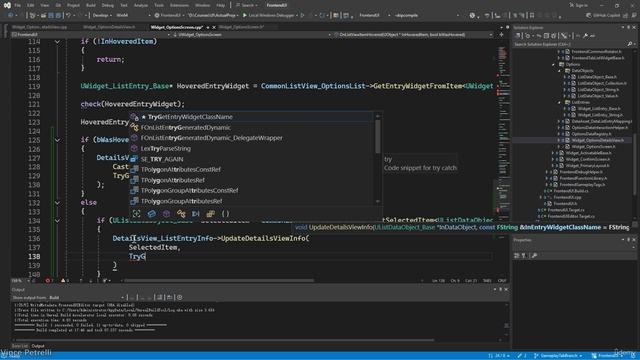Click Solution Explorer collapse all icon
The width and height of the screenshot is (640, 360).
[547, 36]
